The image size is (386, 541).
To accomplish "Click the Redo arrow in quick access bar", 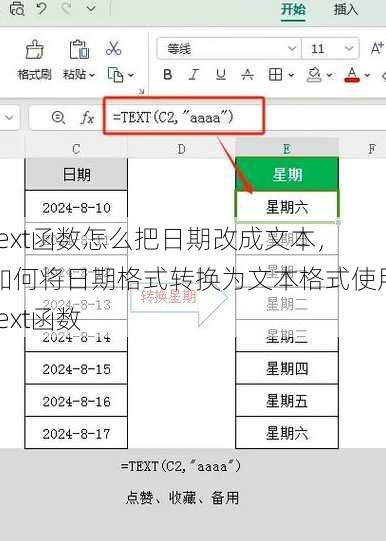I will pyautogui.click(x=66, y=8).
